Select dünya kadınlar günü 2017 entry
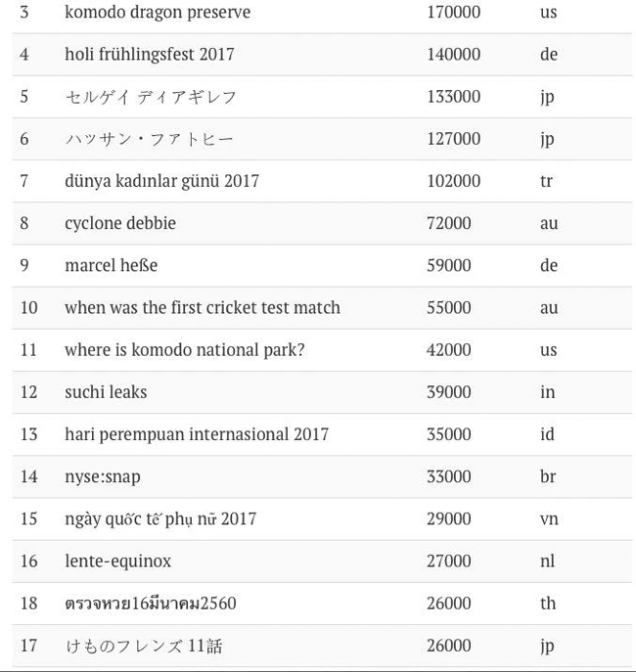The image size is (636, 672). point(161,181)
